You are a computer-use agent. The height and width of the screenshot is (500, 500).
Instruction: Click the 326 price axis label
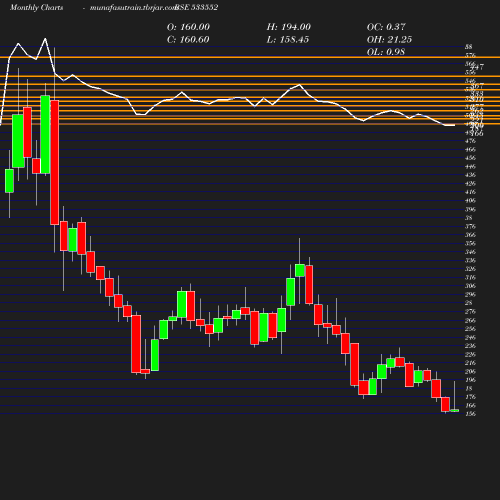coord(470,269)
